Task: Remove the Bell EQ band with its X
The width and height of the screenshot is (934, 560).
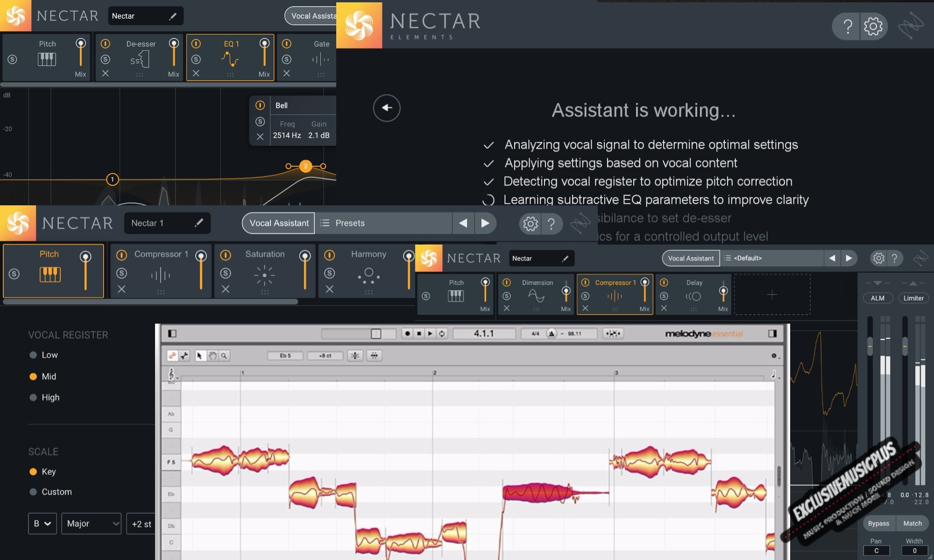Action: [x=260, y=137]
